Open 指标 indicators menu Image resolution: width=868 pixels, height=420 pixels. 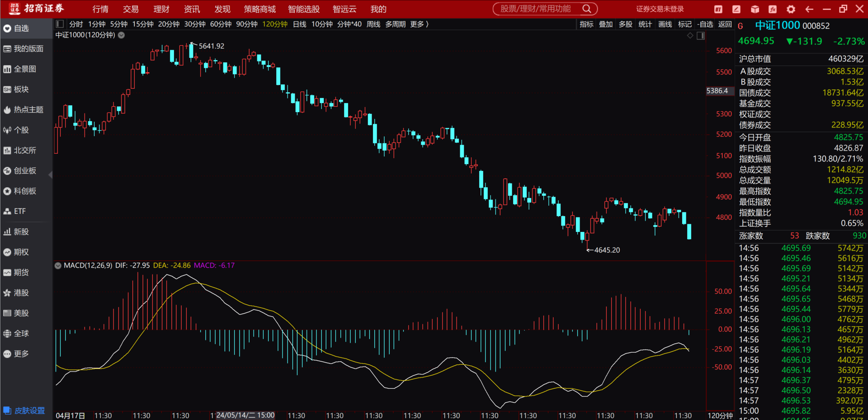pos(586,24)
